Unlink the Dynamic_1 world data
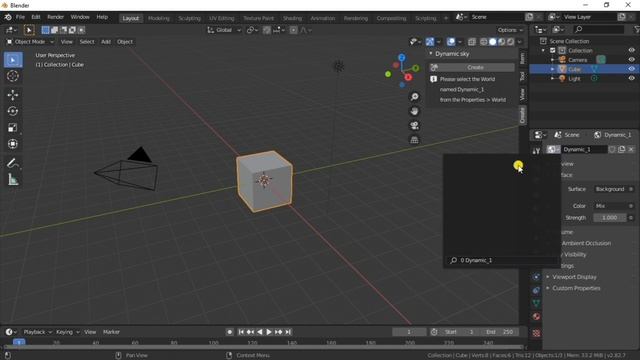The height and width of the screenshot is (360, 640). click(x=631, y=149)
